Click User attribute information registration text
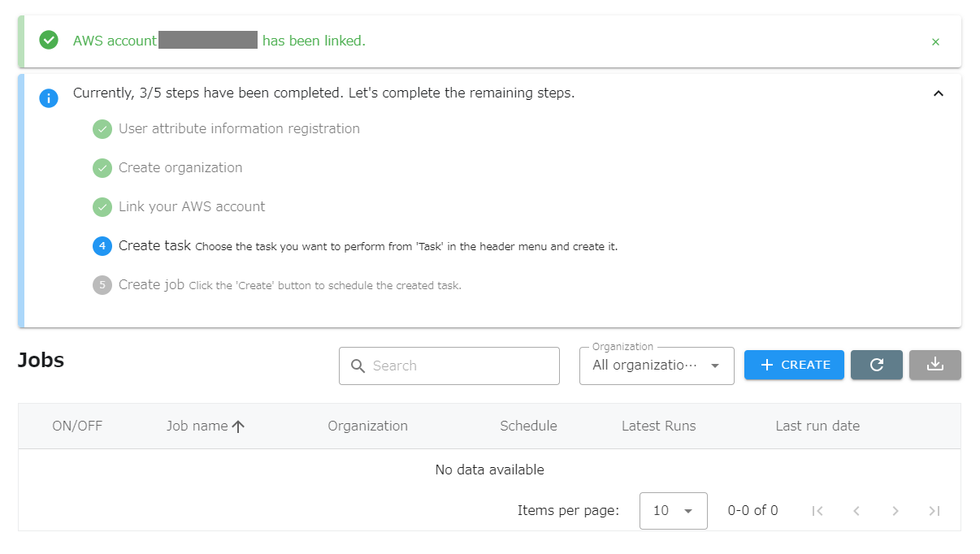The height and width of the screenshot is (554, 980). pyautogui.click(x=239, y=128)
